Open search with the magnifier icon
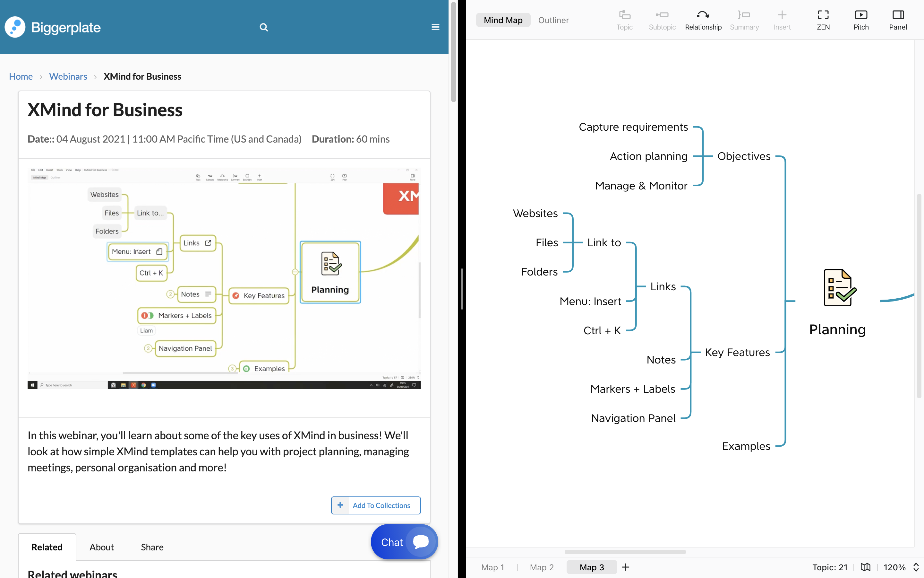The height and width of the screenshot is (578, 924). click(263, 27)
